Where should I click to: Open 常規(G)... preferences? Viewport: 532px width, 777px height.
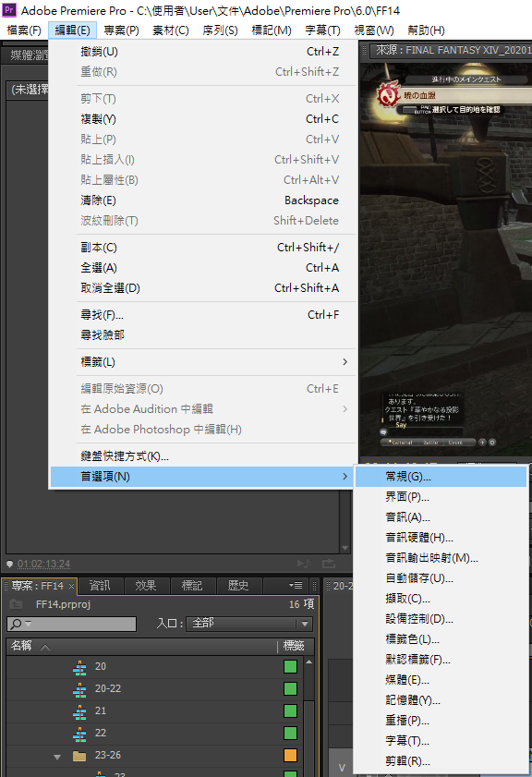tap(441, 477)
